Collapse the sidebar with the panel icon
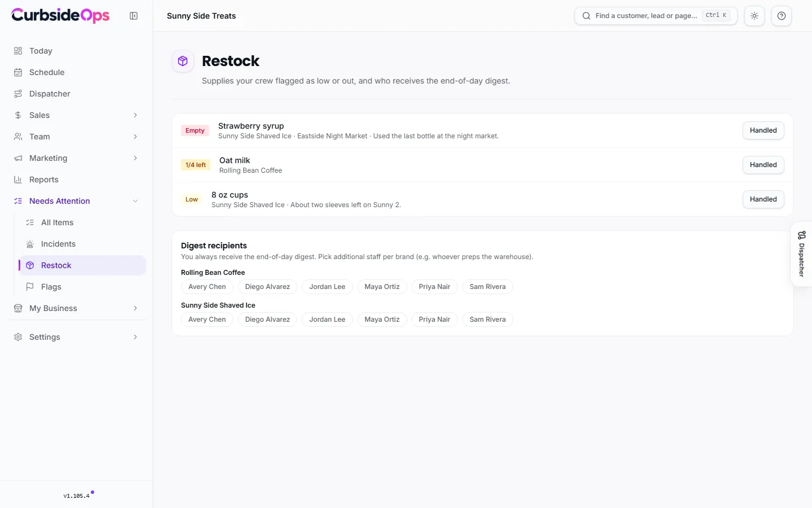The height and width of the screenshot is (508, 812). [134, 16]
